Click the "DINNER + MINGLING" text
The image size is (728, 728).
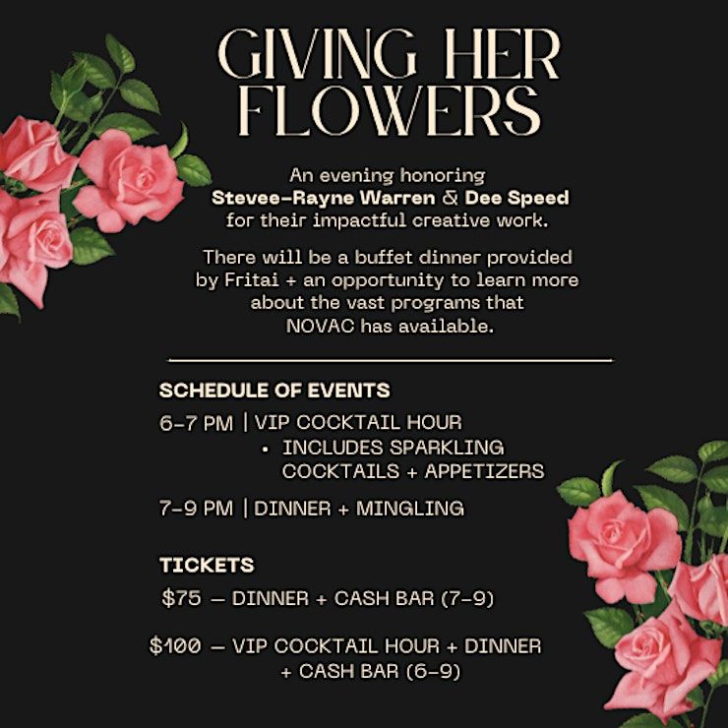click(359, 509)
